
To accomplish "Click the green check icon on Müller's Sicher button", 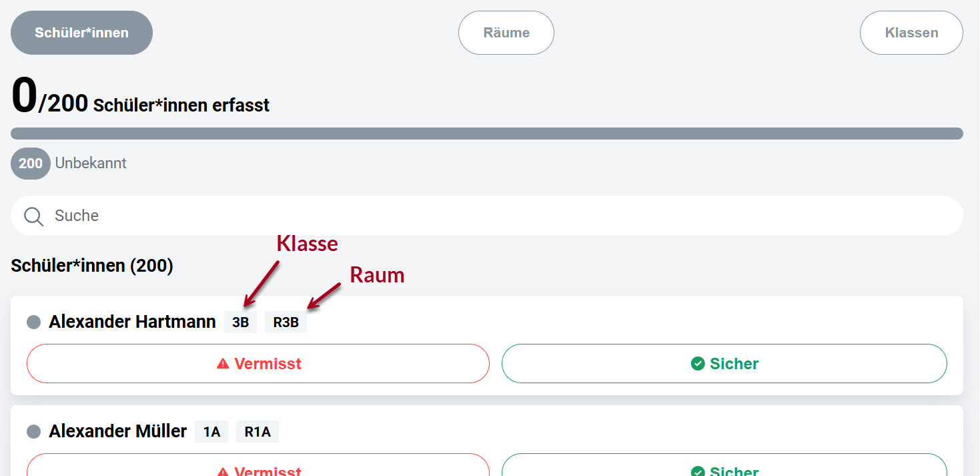I will [696, 471].
